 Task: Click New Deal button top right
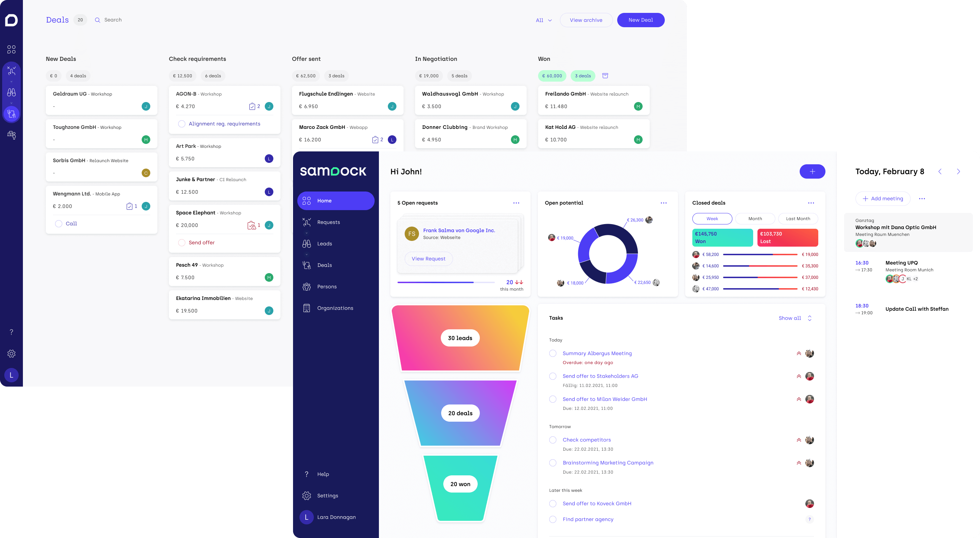(x=640, y=20)
